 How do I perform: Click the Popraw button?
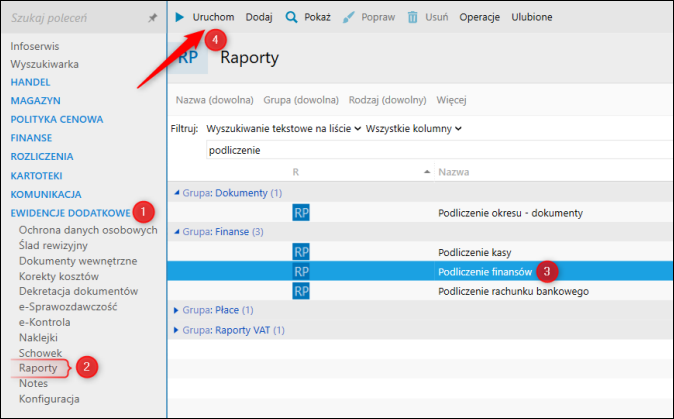pyautogui.click(x=378, y=17)
